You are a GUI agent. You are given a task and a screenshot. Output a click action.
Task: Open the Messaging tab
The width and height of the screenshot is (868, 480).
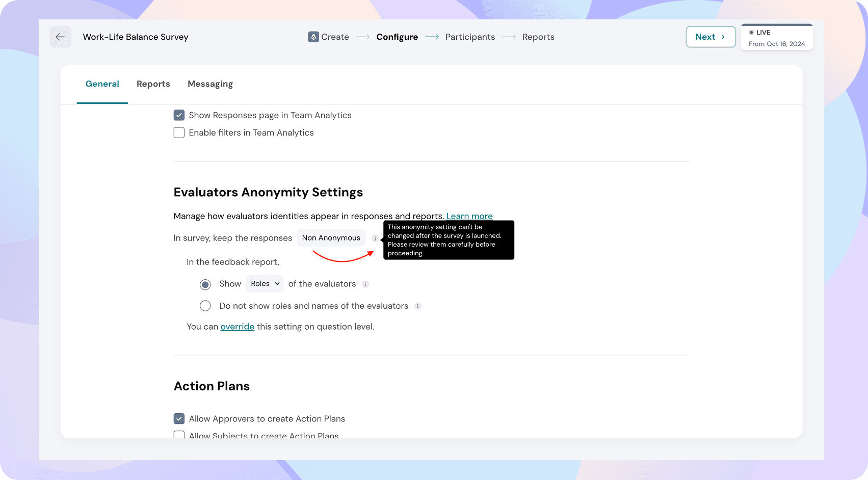click(x=210, y=84)
